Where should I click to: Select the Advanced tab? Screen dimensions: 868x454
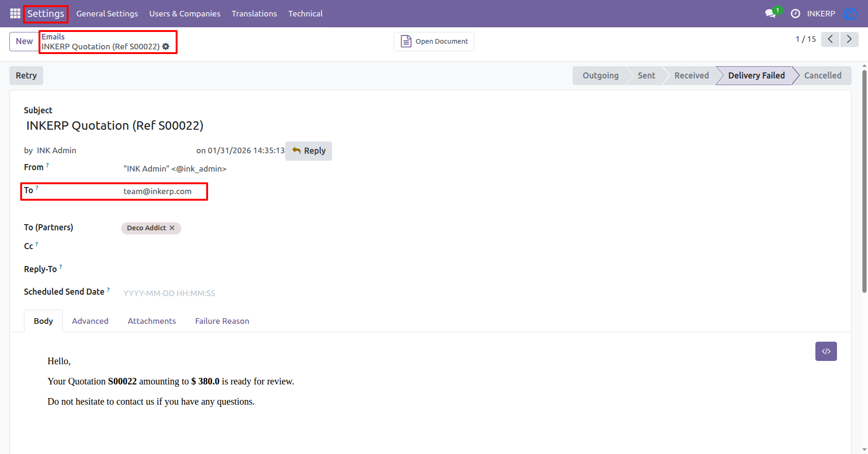[90, 321]
